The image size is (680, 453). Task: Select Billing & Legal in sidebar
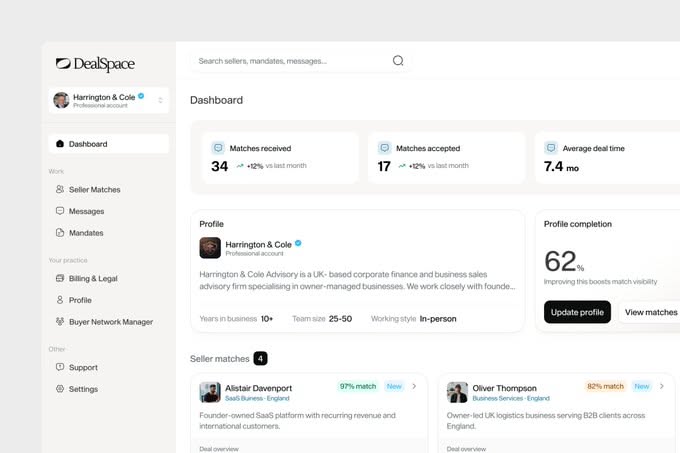[93, 278]
